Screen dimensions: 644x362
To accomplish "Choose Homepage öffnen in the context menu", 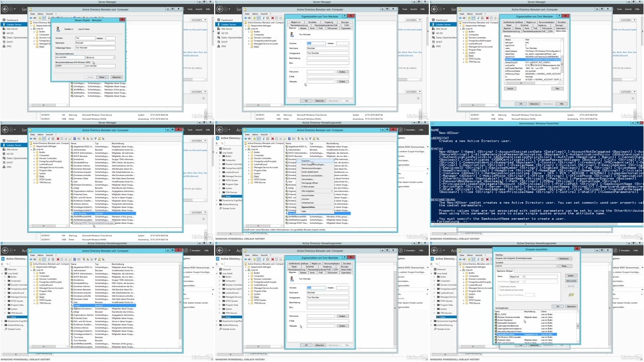I will pos(315,183).
